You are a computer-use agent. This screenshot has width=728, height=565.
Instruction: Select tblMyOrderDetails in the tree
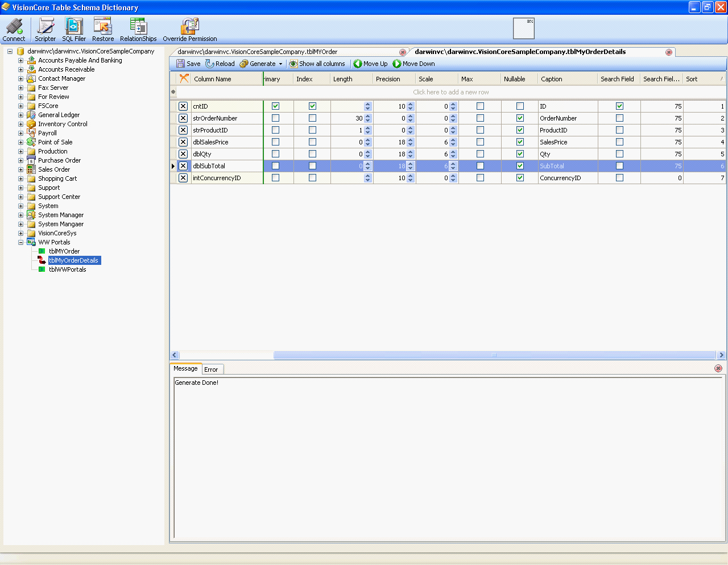click(73, 260)
